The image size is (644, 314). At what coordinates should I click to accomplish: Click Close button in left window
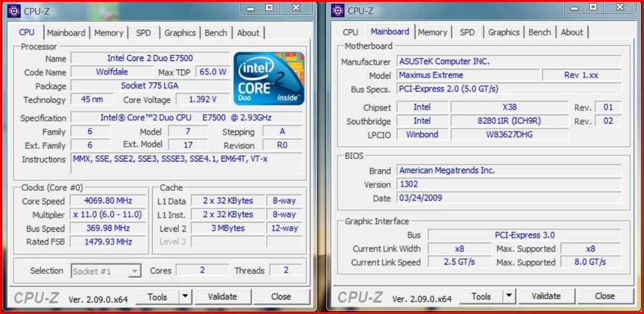click(281, 297)
